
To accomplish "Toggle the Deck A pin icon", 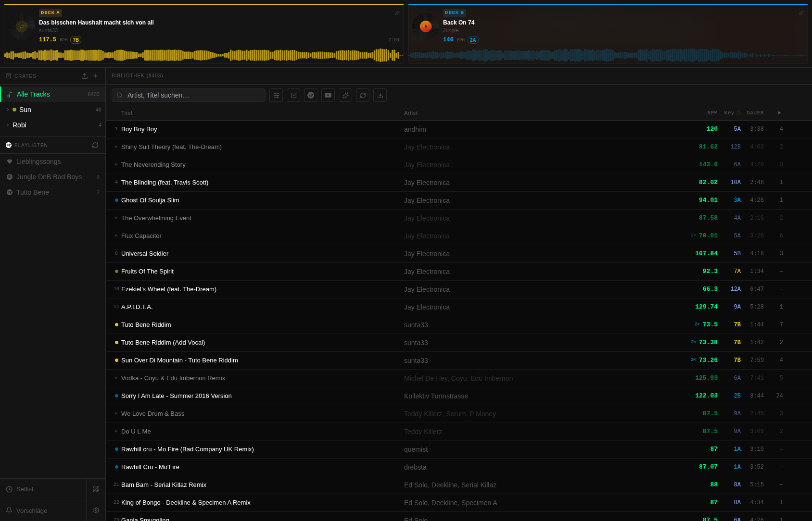I will point(397,13).
